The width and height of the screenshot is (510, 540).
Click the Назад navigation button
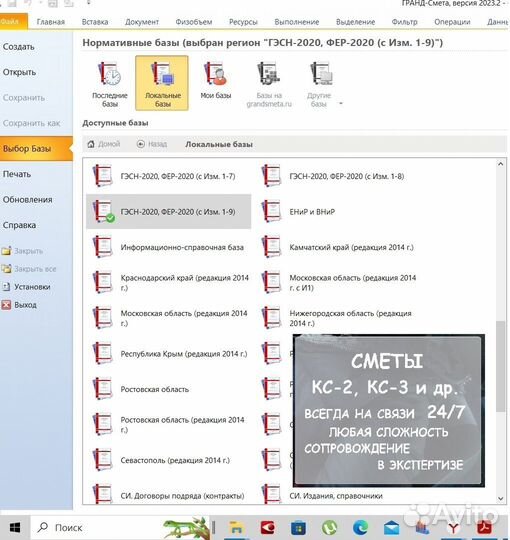(152, 144)
